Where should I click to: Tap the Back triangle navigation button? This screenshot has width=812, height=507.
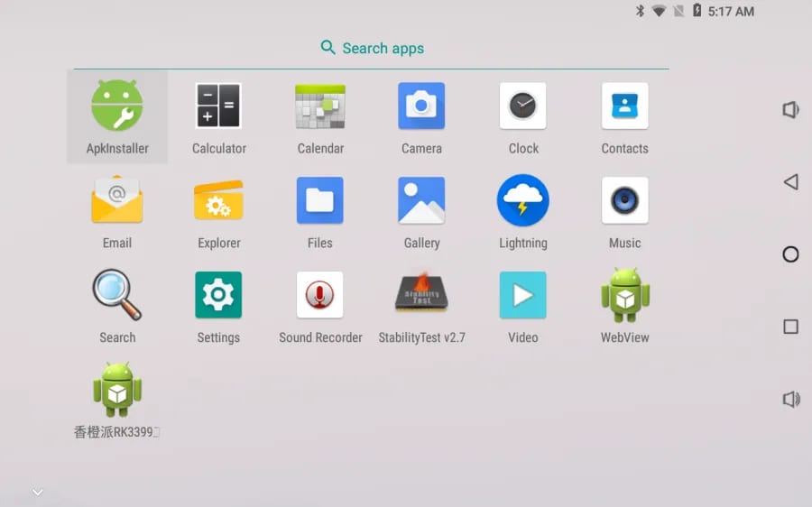790,181
